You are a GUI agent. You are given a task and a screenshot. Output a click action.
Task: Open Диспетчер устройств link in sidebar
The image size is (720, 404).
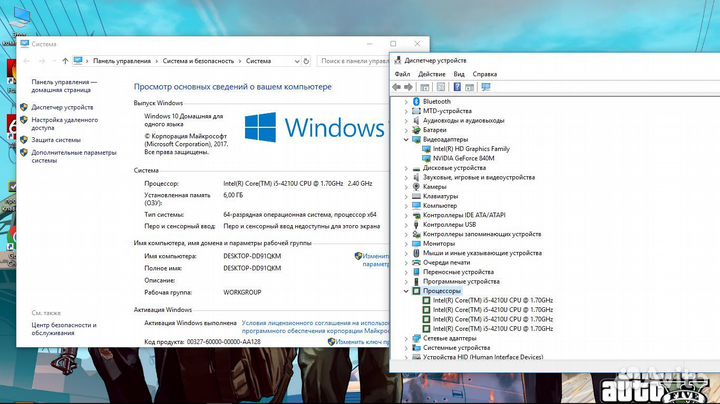tap(62, 107)
